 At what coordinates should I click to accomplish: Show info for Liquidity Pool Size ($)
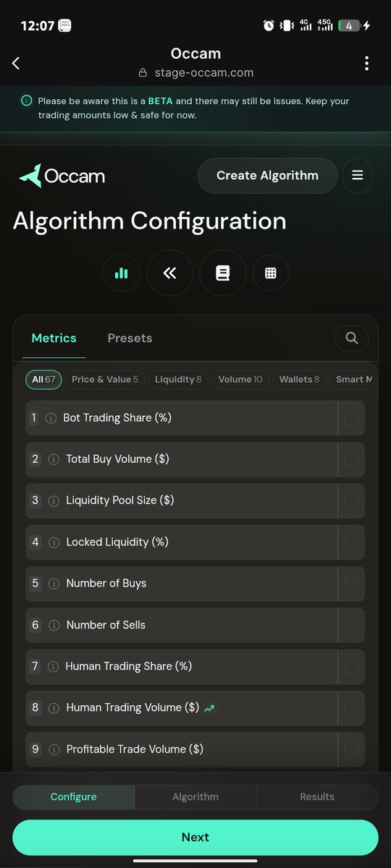pos(53,501)
